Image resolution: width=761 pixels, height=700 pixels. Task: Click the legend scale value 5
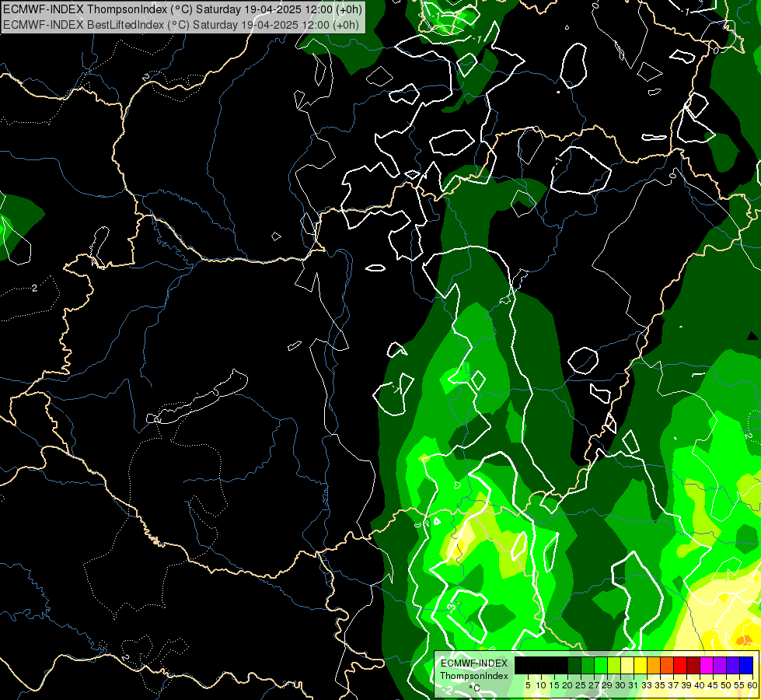click(x=528, y=685)
